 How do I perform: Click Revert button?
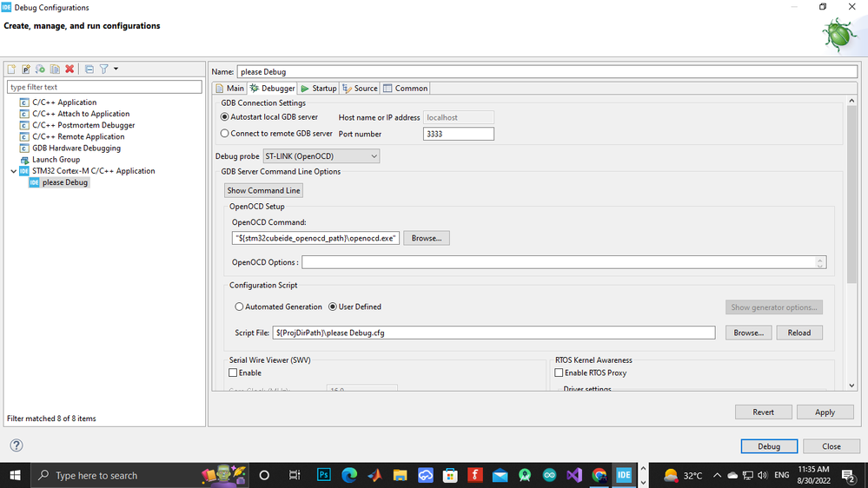(x=764, y=412)
